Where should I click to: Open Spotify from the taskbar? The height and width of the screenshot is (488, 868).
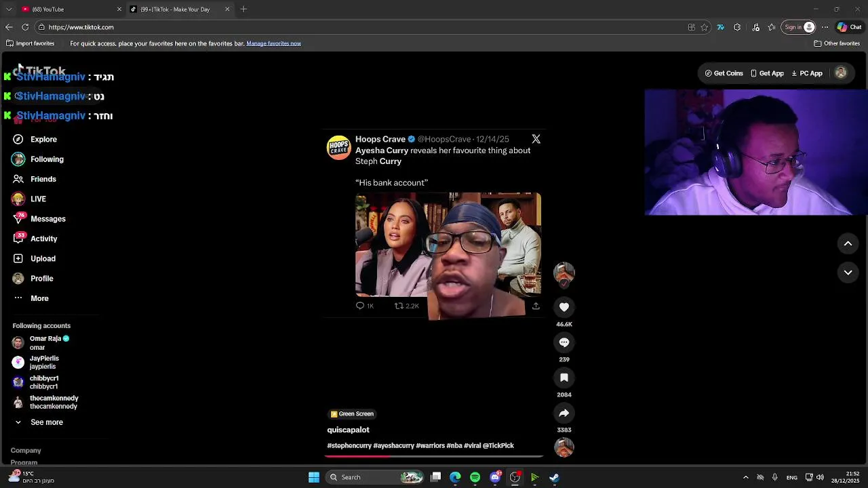475,477
